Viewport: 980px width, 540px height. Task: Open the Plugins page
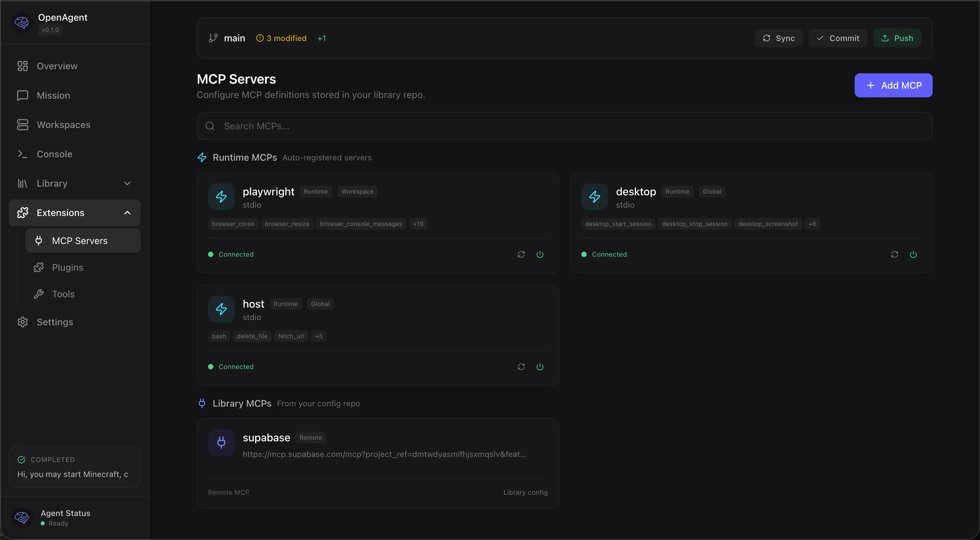[x=67, y=268]
